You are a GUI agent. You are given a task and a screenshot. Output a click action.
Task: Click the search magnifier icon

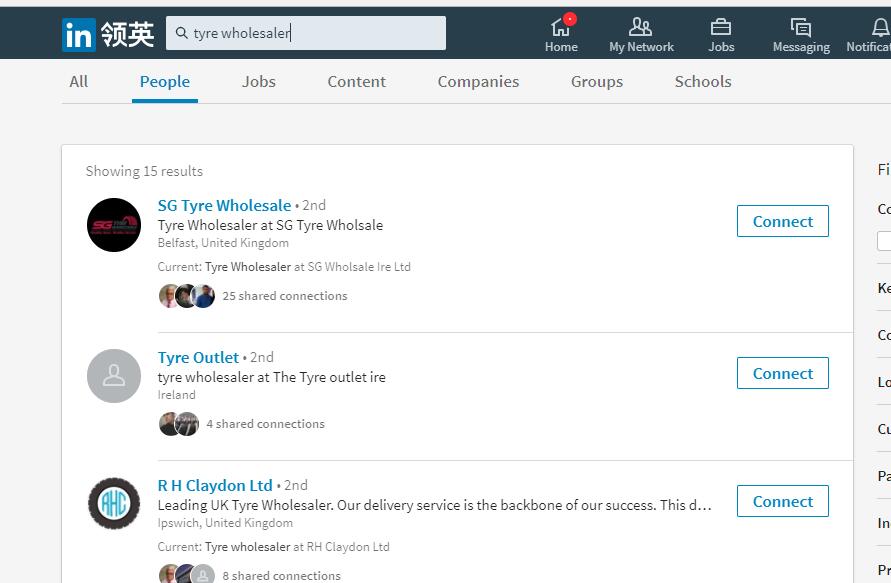[x=181, y=33]
